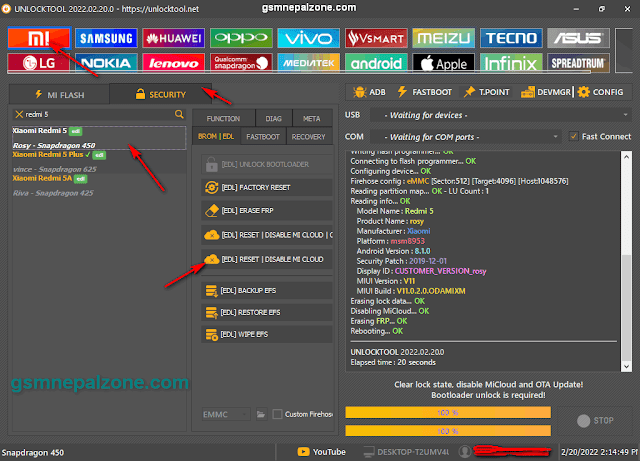Select the Vsmart brand logo
The image size is (640, 461).
click(x=376, y=38)
